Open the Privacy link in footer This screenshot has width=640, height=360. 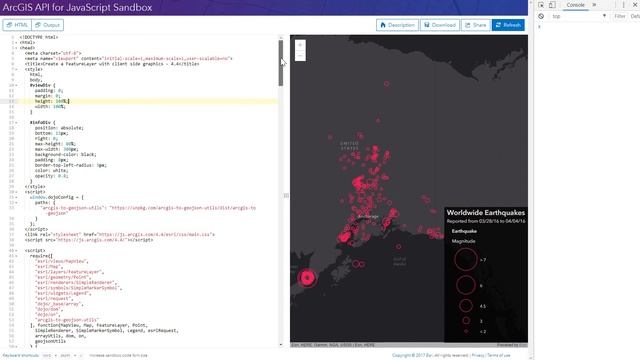(478, 355)
